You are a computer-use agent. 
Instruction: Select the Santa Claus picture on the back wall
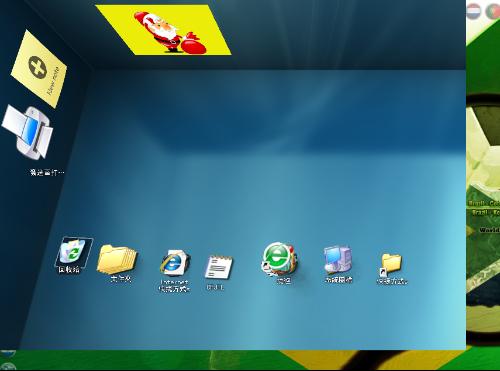coord(163,30)
